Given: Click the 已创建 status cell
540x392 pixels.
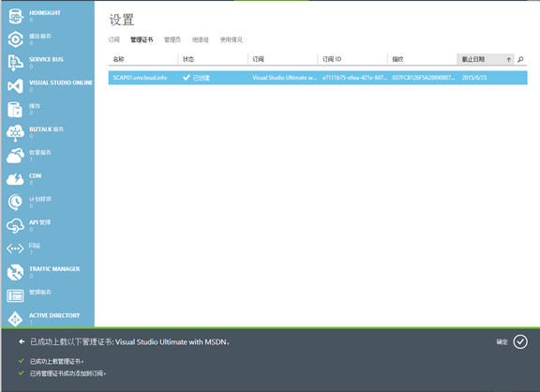Looking at the screenshot, I should (x=196, y=78).
